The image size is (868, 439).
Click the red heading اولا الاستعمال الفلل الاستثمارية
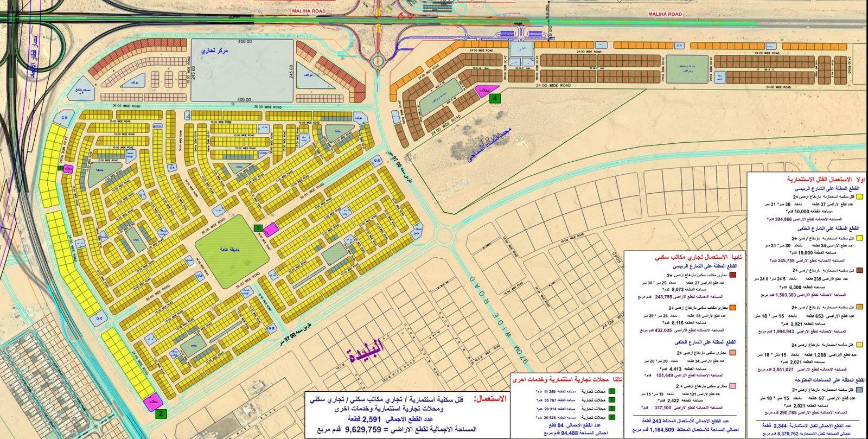coord(826,179)
